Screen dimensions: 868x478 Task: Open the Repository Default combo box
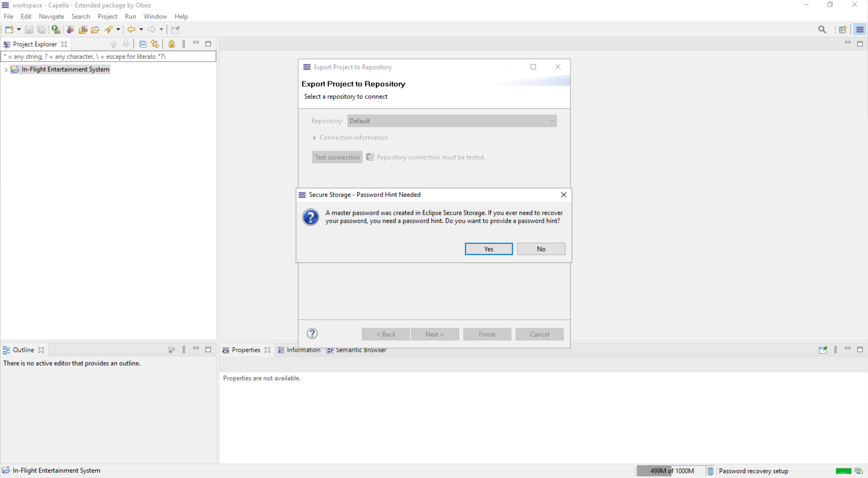(452, 121)
